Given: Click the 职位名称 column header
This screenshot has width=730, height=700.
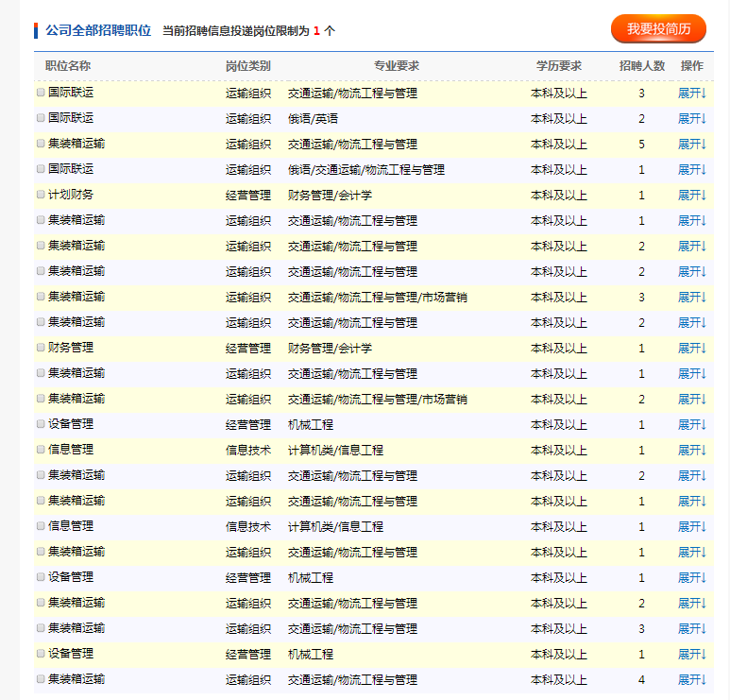Looking at the screenshot, I should [x=68, y=66].
